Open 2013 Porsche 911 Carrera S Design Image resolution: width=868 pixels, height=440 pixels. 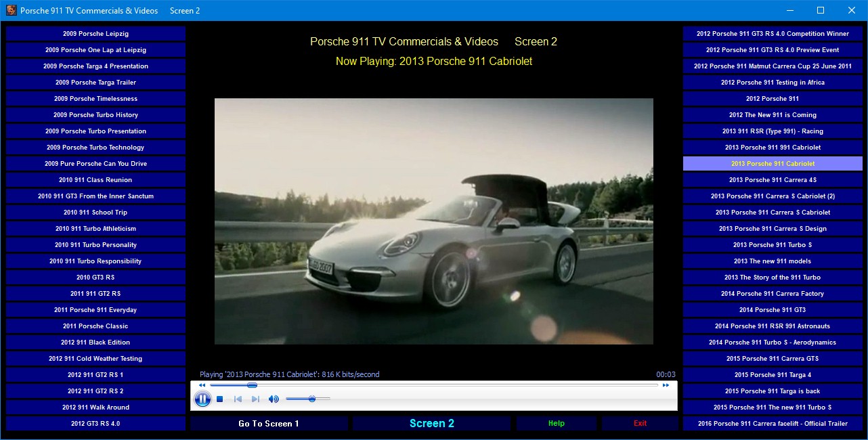click(773, 229)
